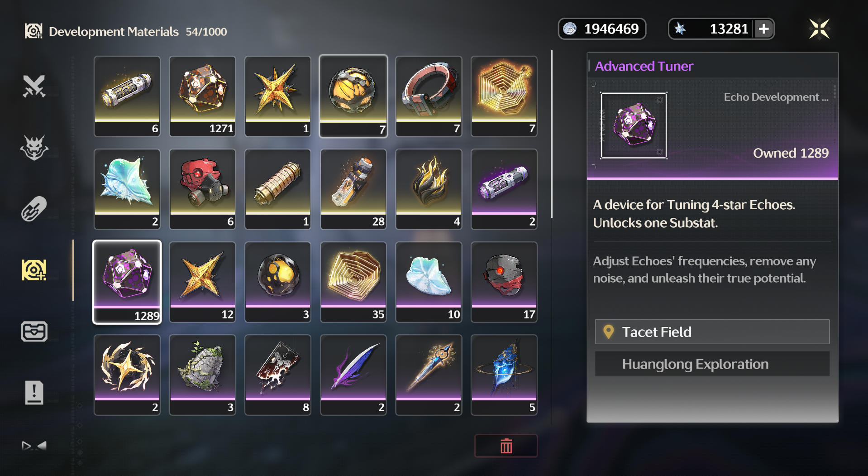Open the treasure chest resources tab

pos(34,331)
